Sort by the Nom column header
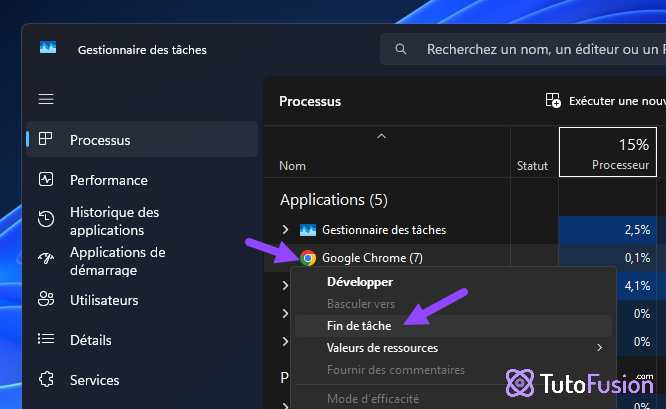This screenshot has height=409, width=666. click(x=292, y=166)
